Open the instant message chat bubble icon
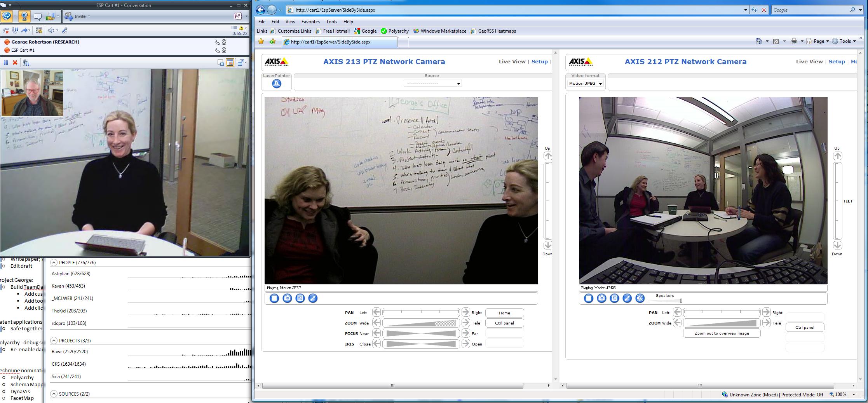868x403 pixels. click(38, 16)
